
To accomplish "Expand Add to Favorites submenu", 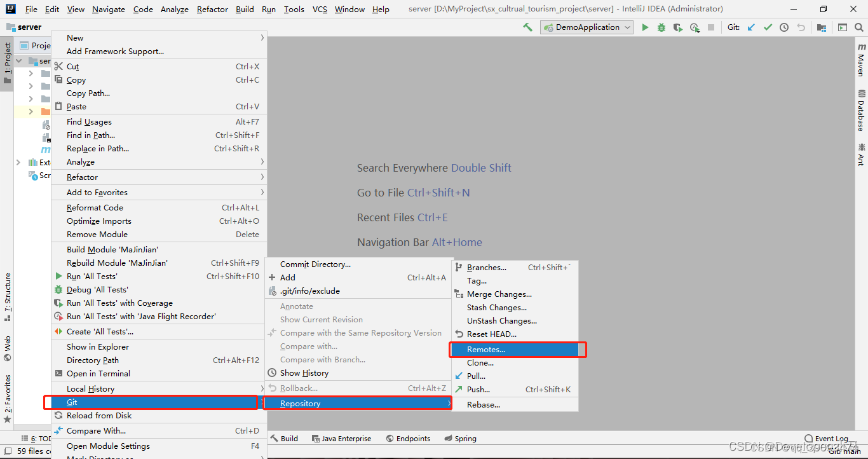I will pos(159,193).
